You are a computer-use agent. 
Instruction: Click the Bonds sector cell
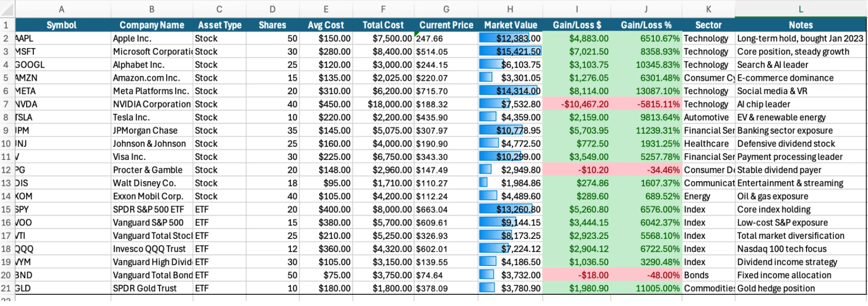[x=708, y=275]
